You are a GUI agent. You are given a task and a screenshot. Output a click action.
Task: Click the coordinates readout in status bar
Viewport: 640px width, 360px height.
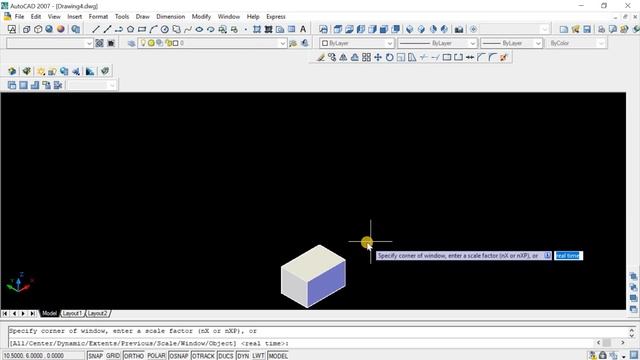click(x=43, y=356)
